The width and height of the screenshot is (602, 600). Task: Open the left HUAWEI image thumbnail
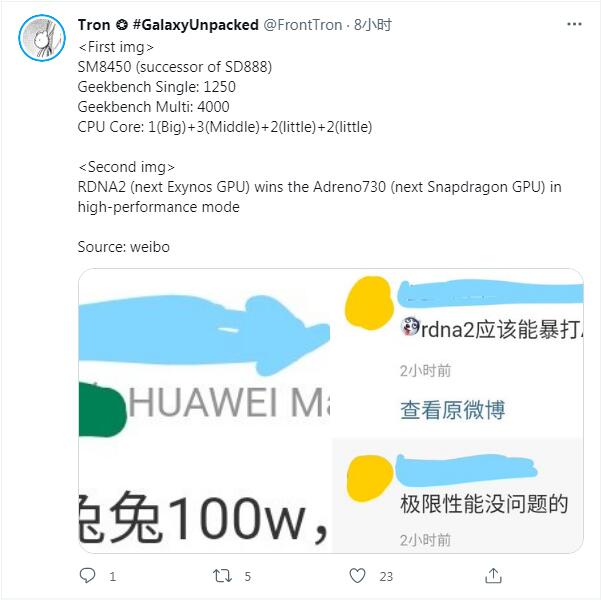(x=204, y=411)
